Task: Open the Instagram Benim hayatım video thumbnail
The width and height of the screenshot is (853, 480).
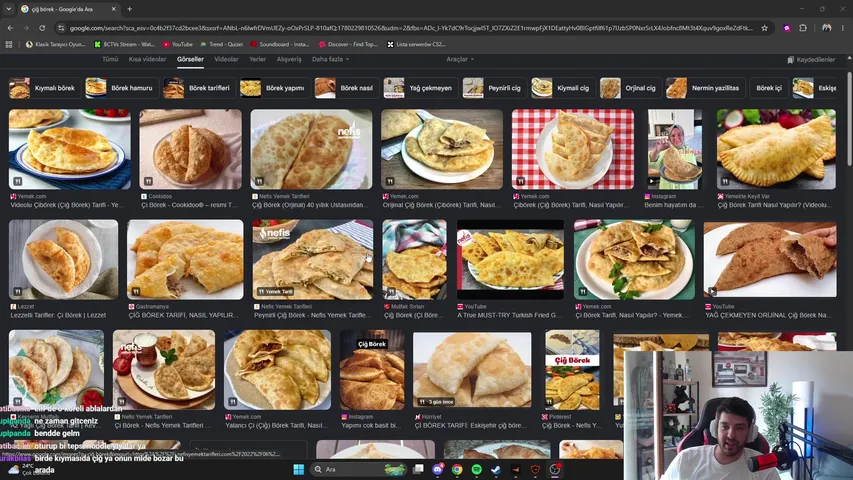Action: 675,149
